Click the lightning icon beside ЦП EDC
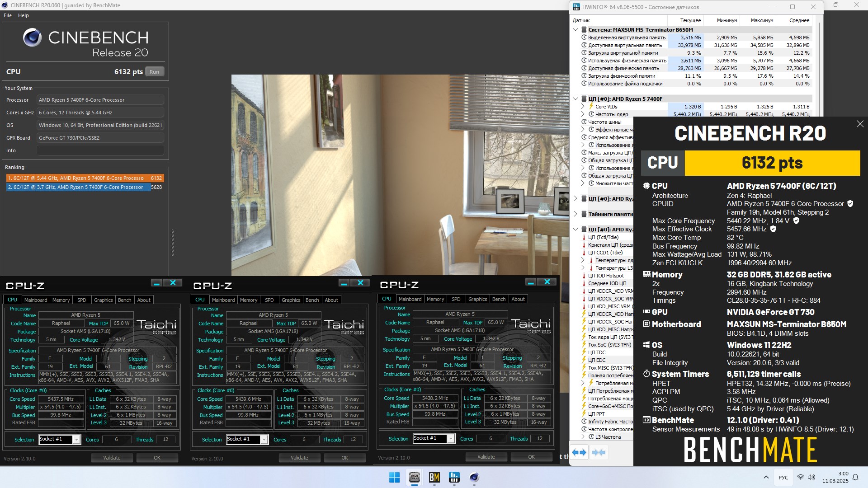Viewport: 868px width, 488px height. pos(584,360)
